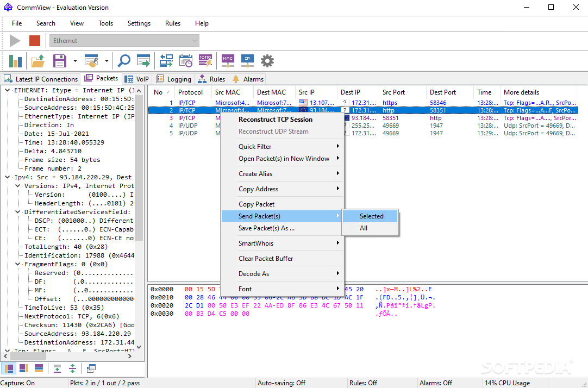Sort packets by Dest Port column header
Screen dimensions: 588x388
pos(449,92)
